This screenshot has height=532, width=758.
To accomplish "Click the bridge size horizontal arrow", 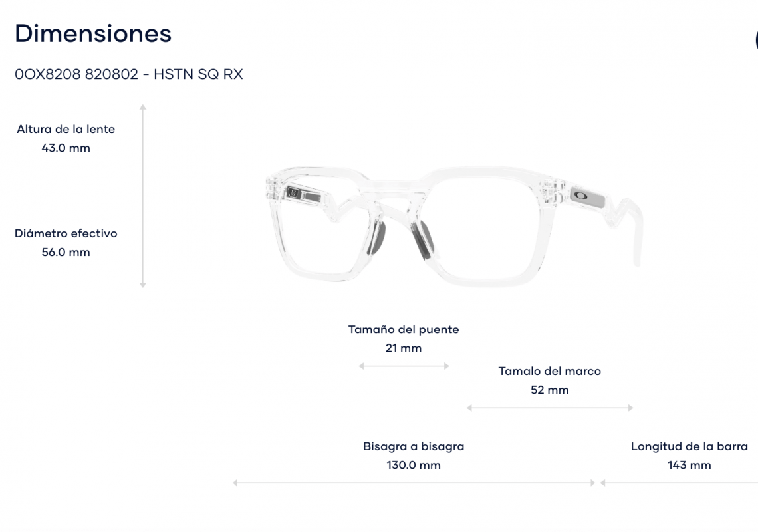I will [x=404, y=366].
